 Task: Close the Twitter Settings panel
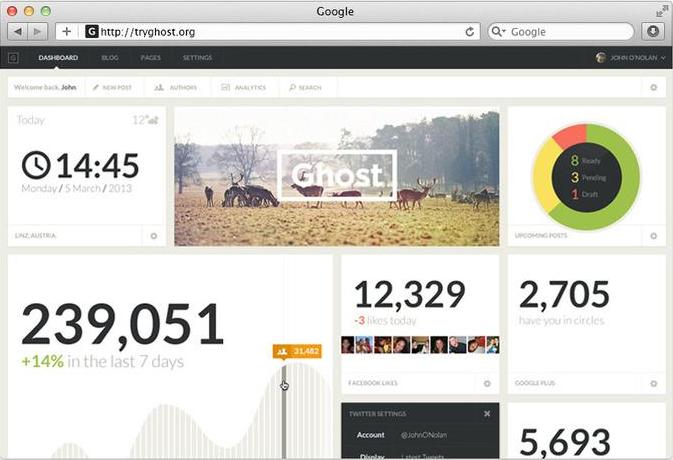point(487,413)
